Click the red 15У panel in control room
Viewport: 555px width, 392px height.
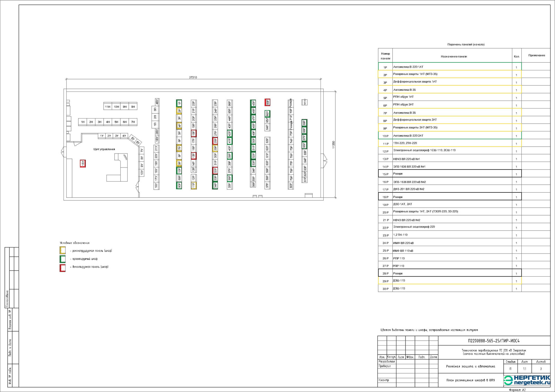pyautogui.click(x=83, y=163)
